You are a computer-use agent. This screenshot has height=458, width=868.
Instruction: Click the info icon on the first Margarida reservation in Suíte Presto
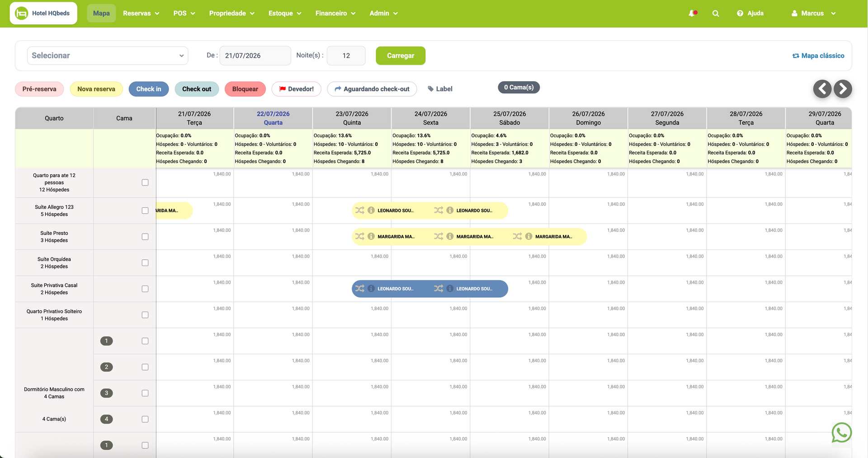[x=371, y=236]
